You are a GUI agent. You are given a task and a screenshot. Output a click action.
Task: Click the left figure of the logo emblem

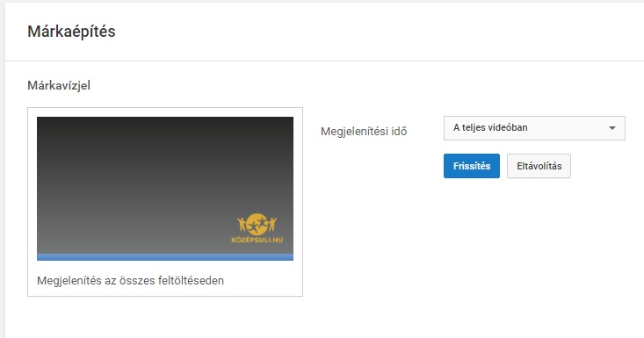(242, 225)
